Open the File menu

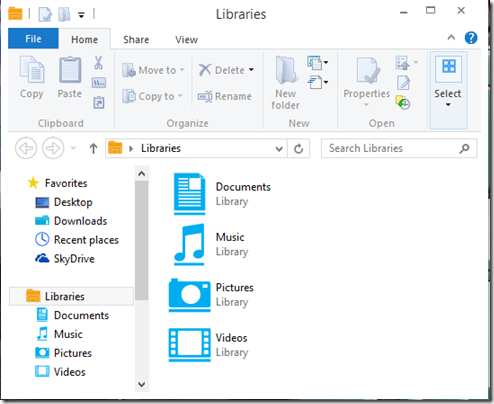point(33,39)
